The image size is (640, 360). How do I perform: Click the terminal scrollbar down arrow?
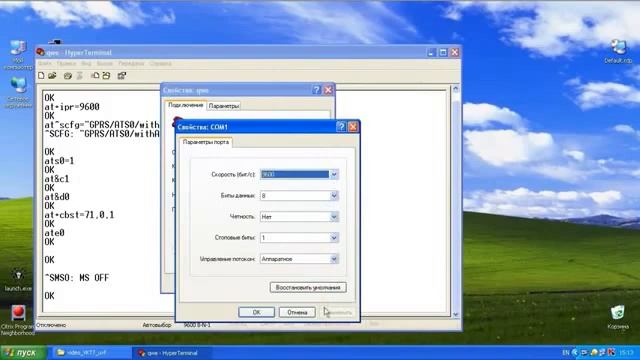(456, 314)
